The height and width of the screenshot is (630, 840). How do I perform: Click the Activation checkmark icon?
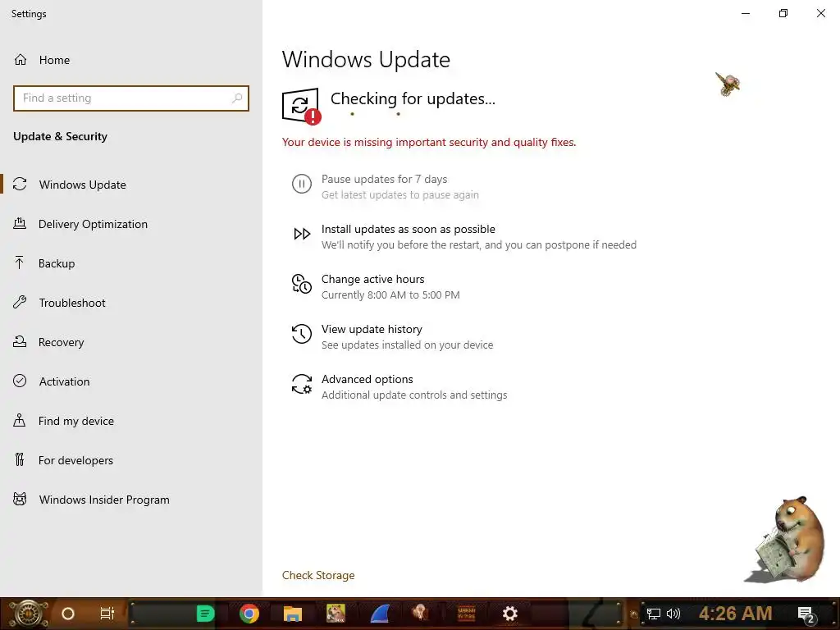(20, 381)
